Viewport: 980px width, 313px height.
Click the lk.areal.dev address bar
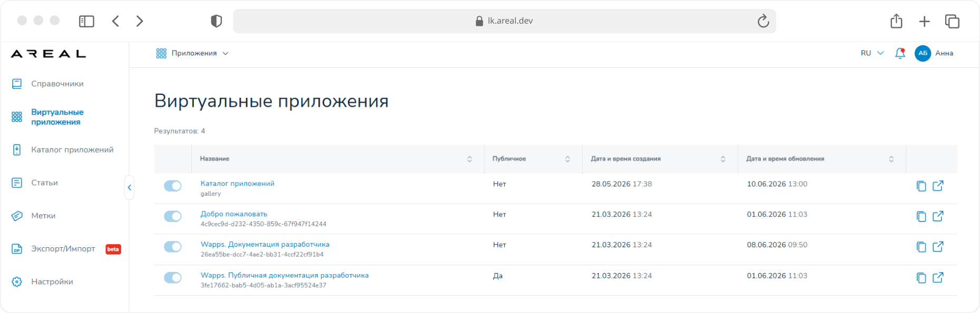click(x=504, y=21)
